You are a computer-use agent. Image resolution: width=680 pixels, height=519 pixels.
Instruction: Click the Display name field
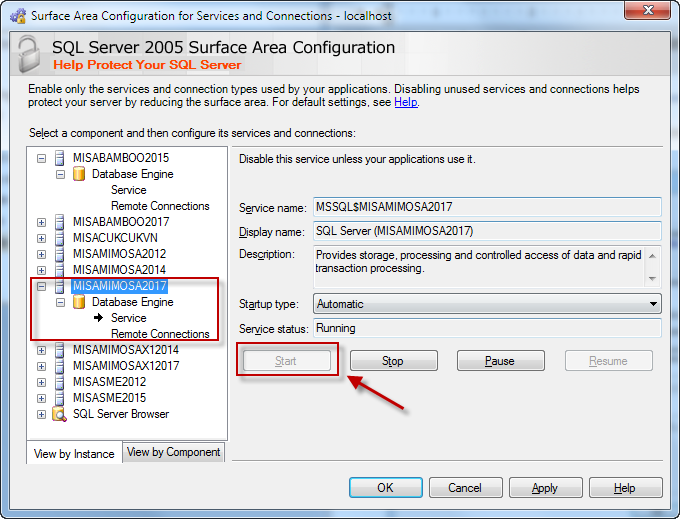coord(487,231)
